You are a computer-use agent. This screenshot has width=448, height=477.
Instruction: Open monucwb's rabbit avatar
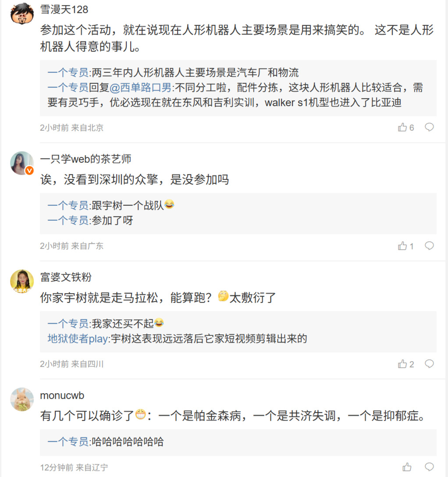(22, 399)
